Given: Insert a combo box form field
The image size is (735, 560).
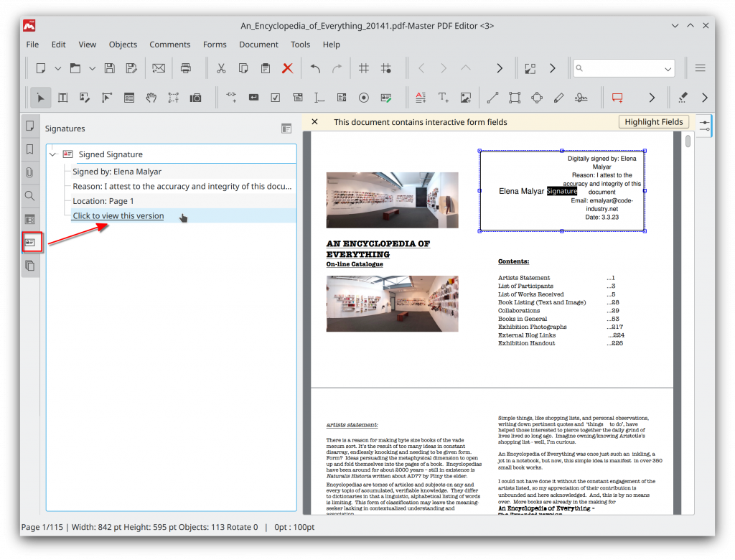Looking at the screenshot, I should pos(298,98).
